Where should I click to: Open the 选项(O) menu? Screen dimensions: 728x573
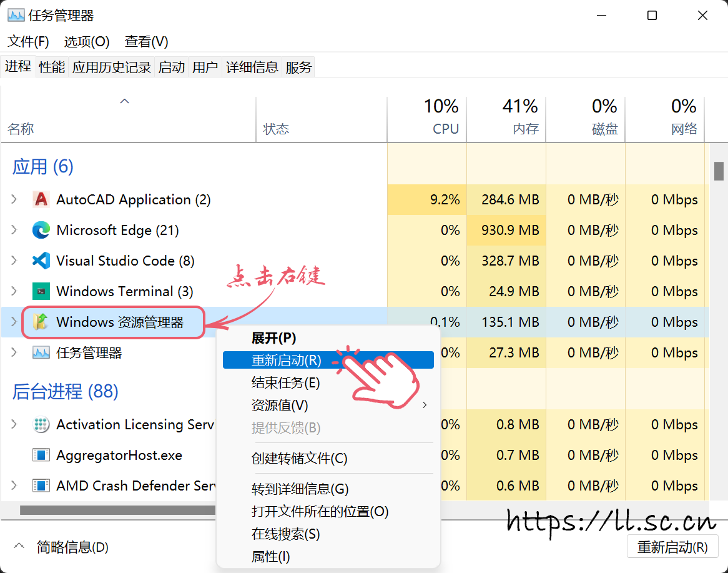tap(87, 42)
